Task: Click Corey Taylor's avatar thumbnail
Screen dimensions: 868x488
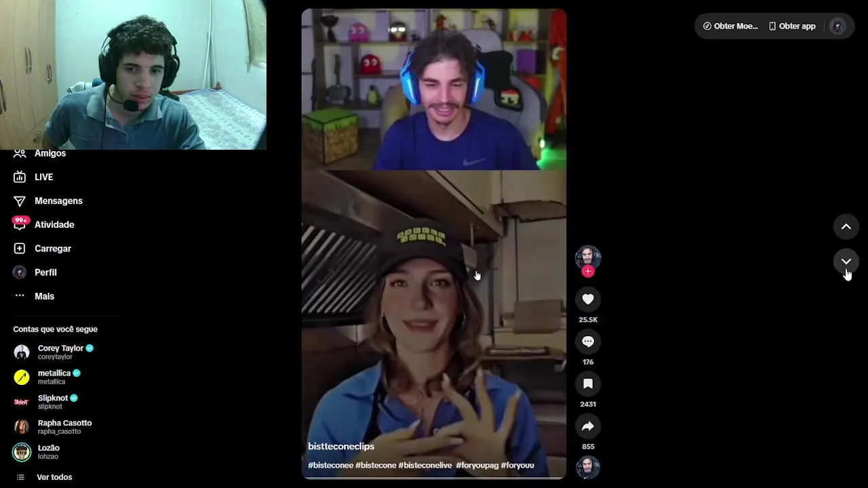Action: pyautogui.click(x=22, y=352)
